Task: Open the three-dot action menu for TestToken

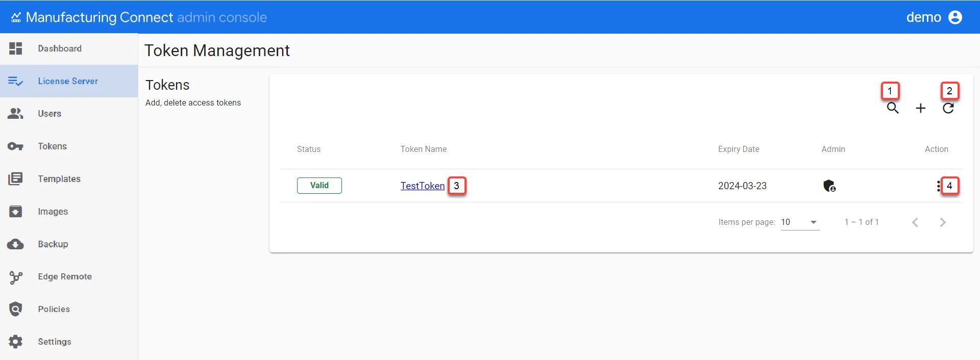Action: 938,186
